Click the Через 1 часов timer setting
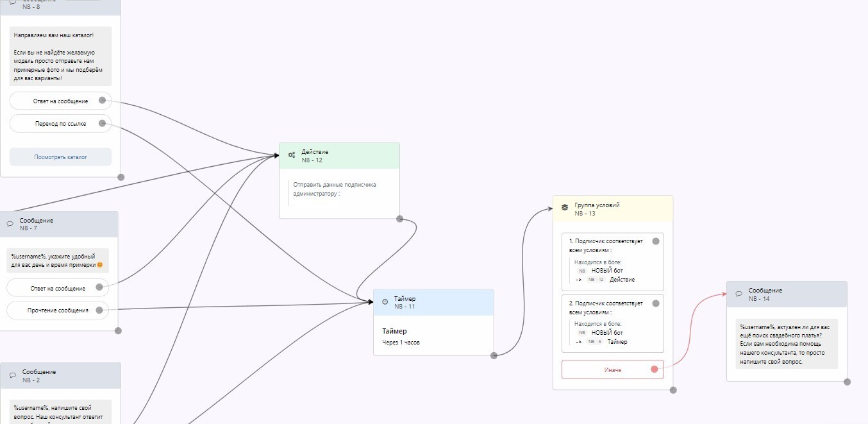Image resolution: width=868 pixels, height=424 pixels. (x=401, y=343)
